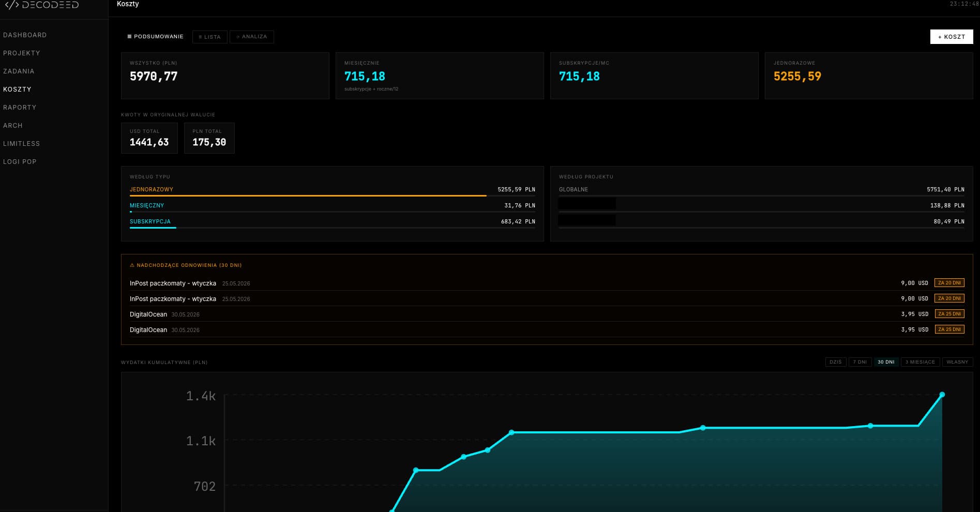Navigate to Arch page

coord(13,126)
